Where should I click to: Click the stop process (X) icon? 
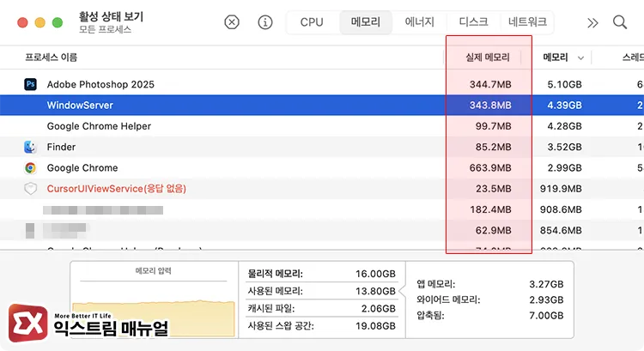coord(232,22)
